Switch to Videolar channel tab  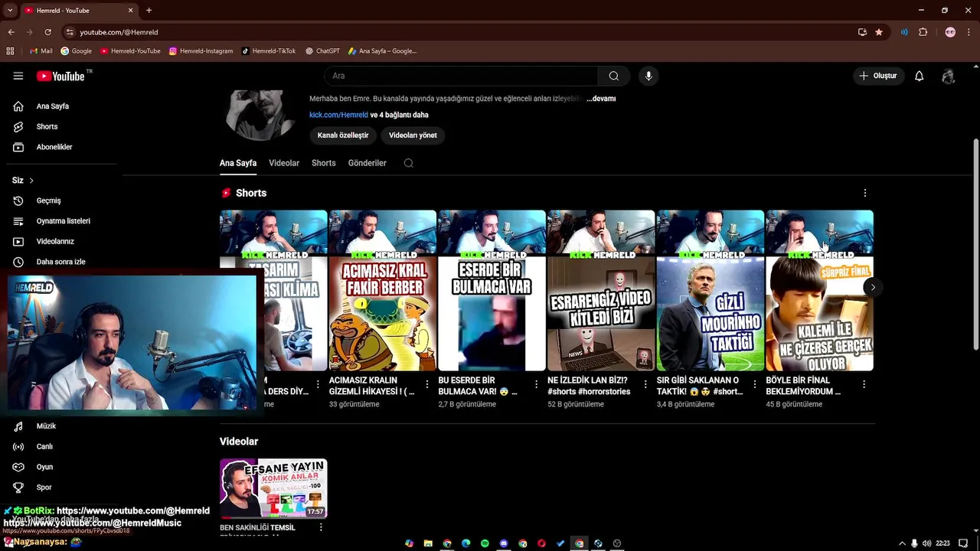click(x=284, y=163)
